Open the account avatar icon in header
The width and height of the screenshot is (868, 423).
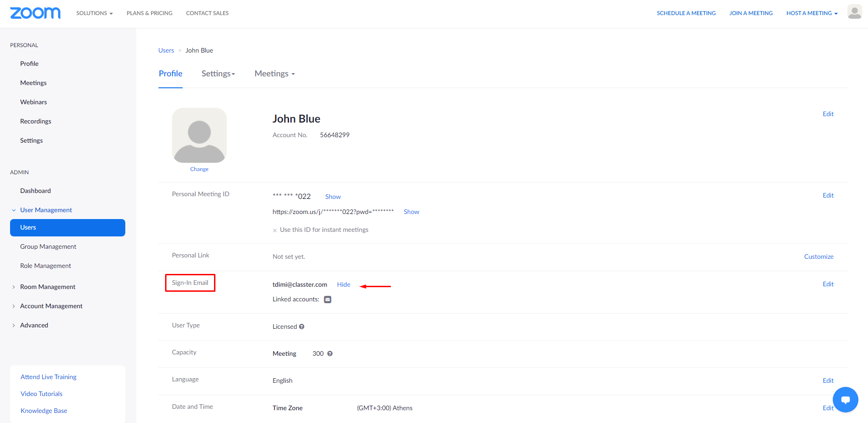pos(854,12)
